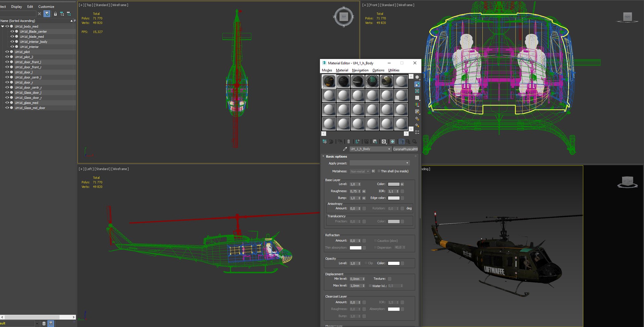
Task: Toggle Show Shaded Material in Viewport icon
Action: pyautogui.click(x=392, y=142)
